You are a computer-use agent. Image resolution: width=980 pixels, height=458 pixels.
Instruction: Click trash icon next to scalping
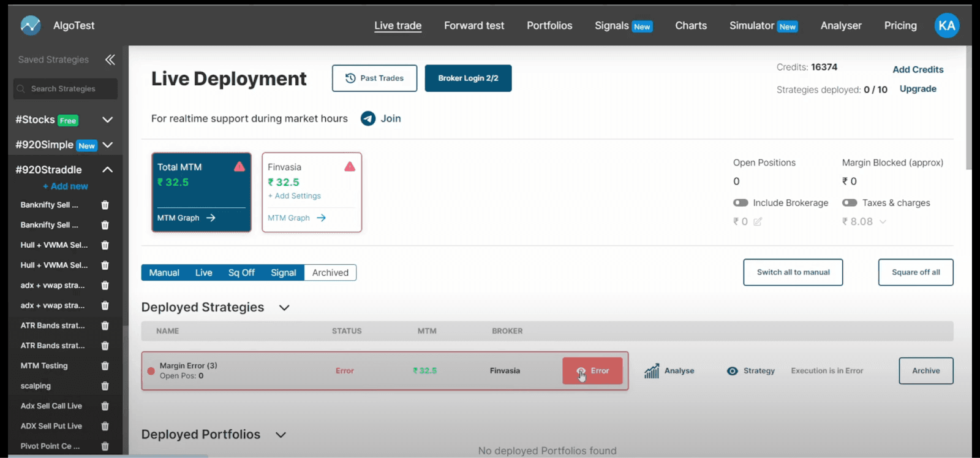[105, 386]
